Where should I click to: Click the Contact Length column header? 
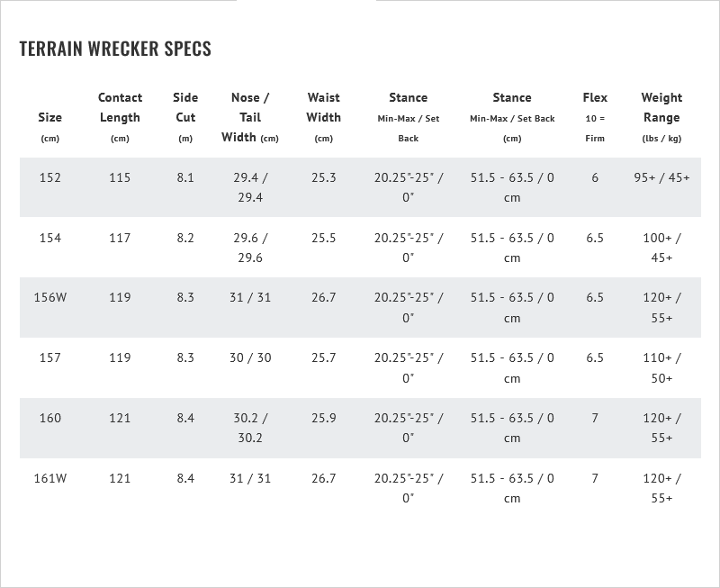click(x=120, y=108)
